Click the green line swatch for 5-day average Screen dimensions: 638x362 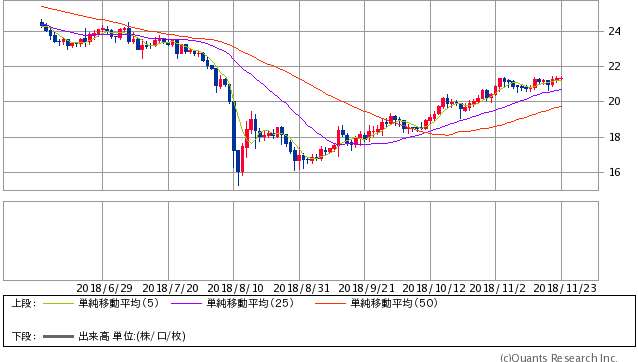pos(58,303)
